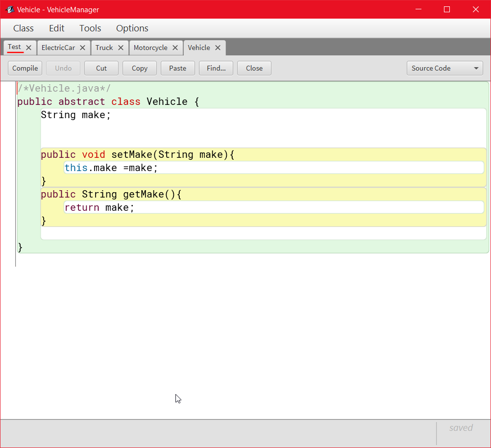Click the BlueJ icon in the title bar

click(9, 9)
